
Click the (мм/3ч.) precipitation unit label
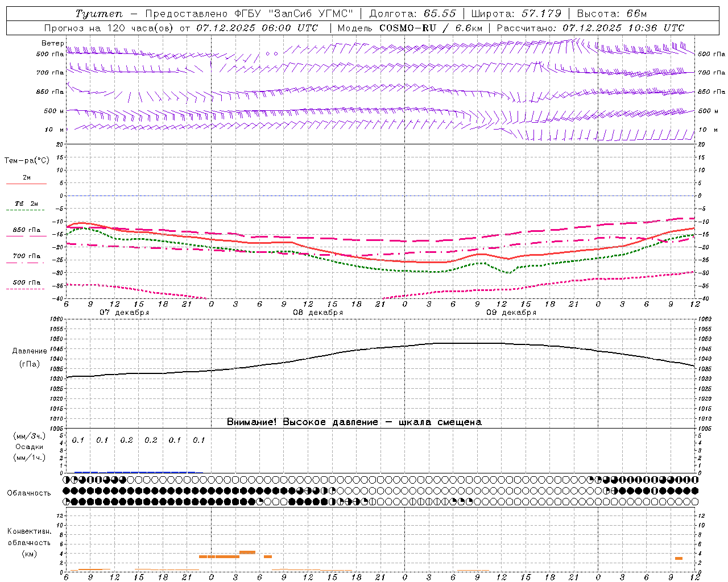(x=30, y=436)
